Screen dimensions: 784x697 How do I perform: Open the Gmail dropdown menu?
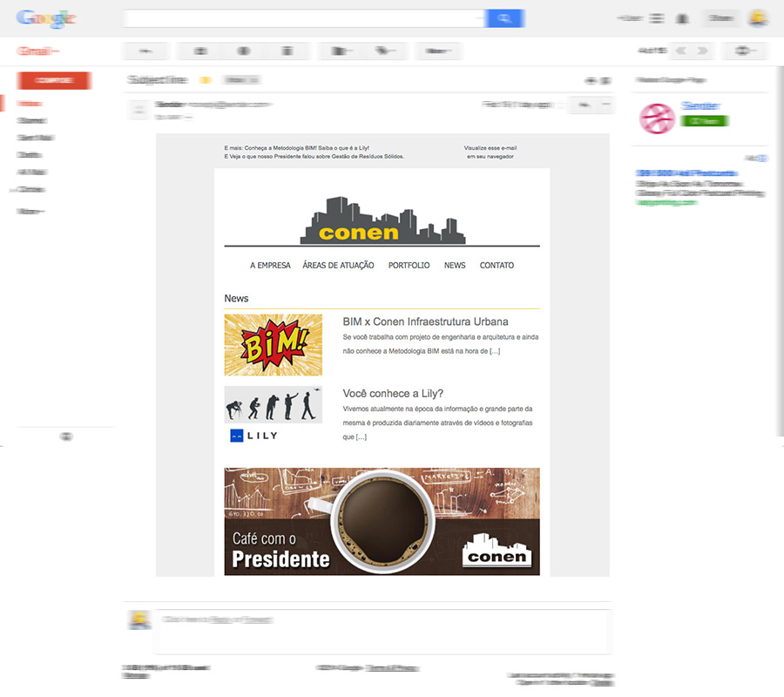[x=37, y=51]
